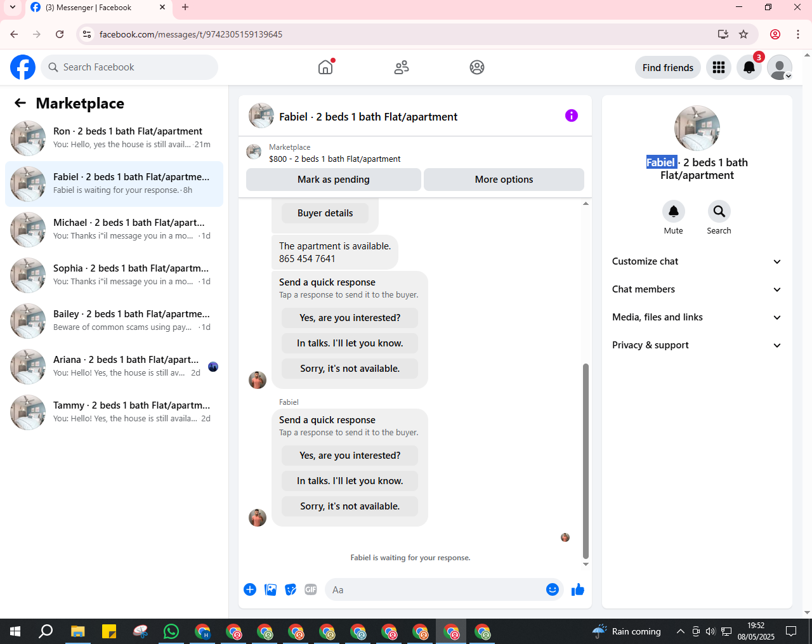This screenshot has height=644, width=812.
Task: Click the chat scroll-up arrow
Action: pos(586,204)
